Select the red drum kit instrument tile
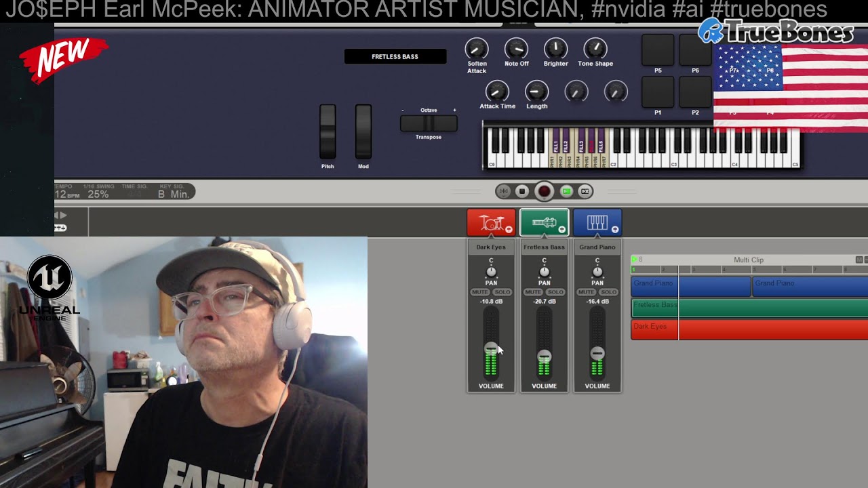Viewport: 868px width, 488px height. tap(491, 223)
